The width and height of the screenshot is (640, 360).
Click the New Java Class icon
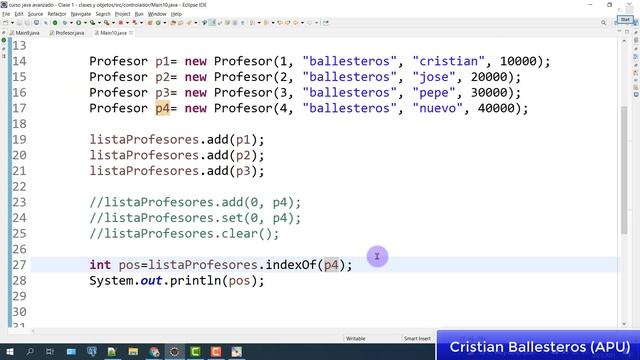(158, 23)
